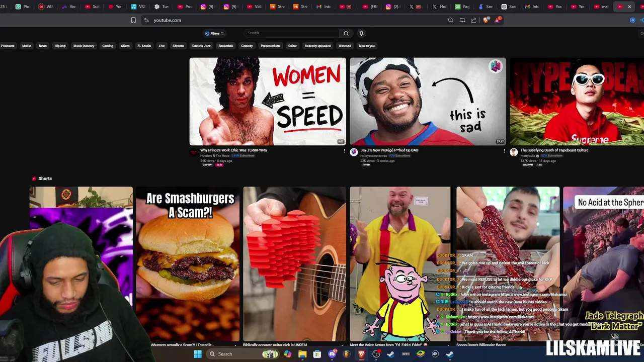Image resolution: width=644 pixels, height=362 pixels.
Task: Select the Smooth Jazz category chip
Action: (201, 46)
